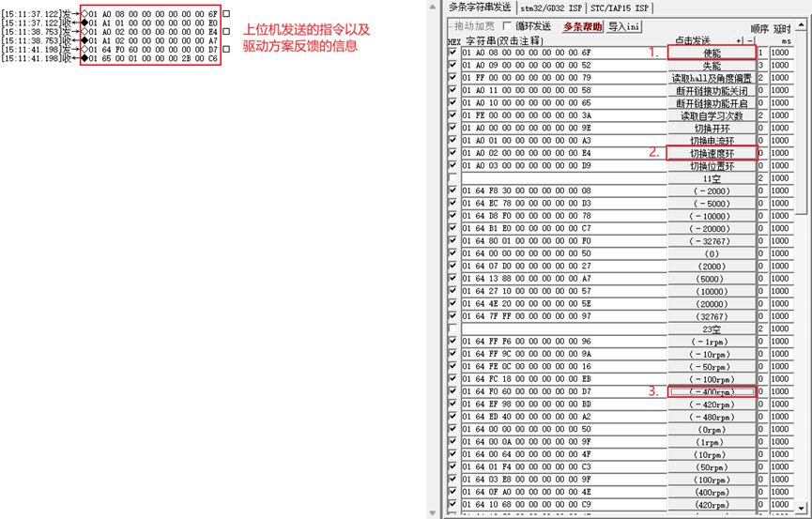The width and height of the screenshot is (812, 519).
Task: Click log line 01 A1 01 ... E0
Action: (x=153, y=23)
